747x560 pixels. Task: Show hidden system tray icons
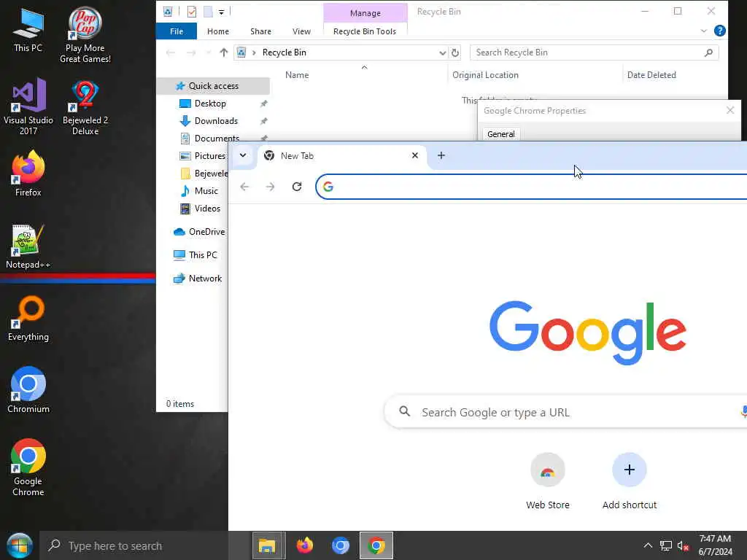648,545
